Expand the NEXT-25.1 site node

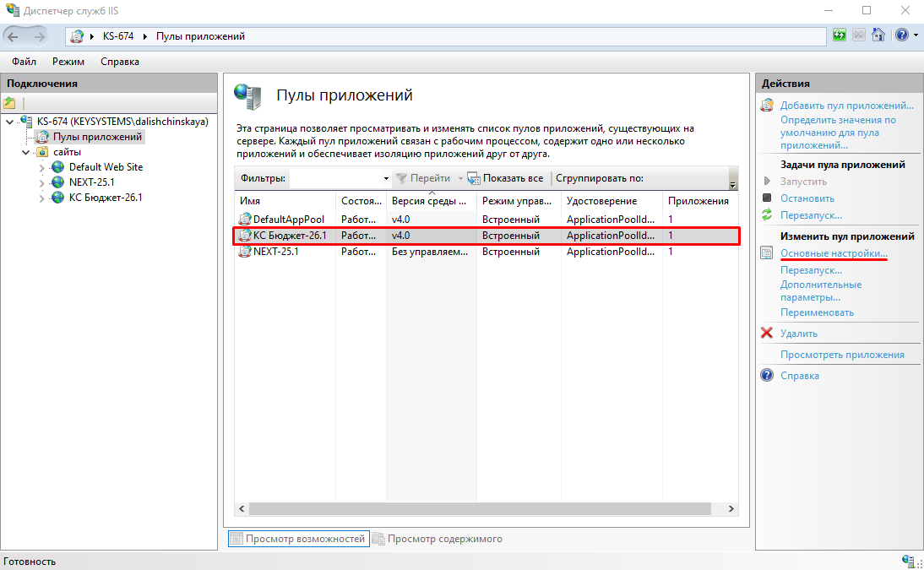[42, 183]
